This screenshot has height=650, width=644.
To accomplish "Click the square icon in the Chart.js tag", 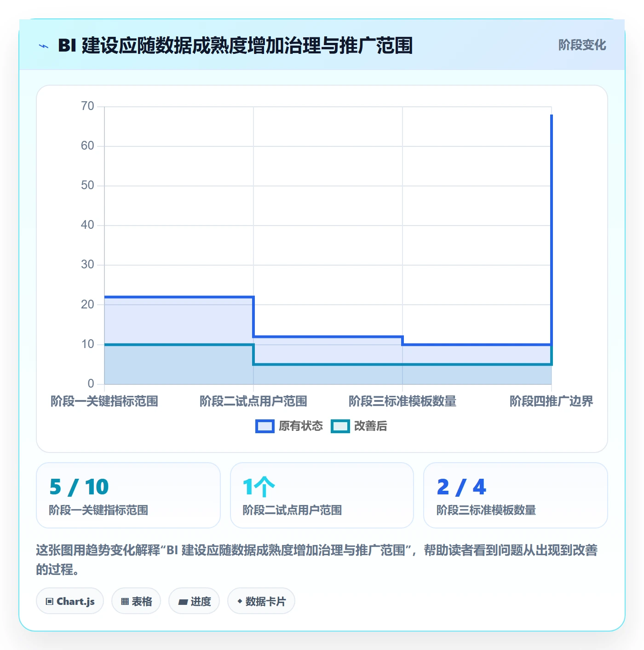I will (x=50, y=602).
